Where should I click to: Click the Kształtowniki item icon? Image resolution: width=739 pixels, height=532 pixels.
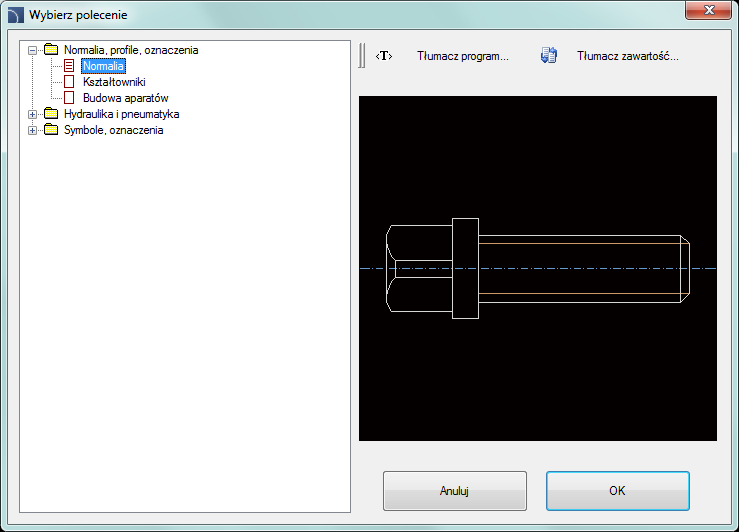[x=69, y=82]
